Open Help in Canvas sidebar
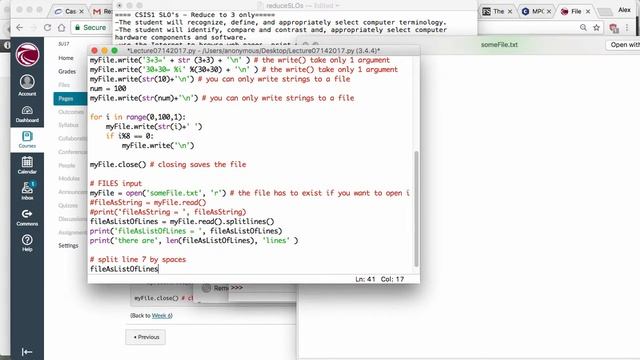This screenshot has width=640, height=360. 27,243
